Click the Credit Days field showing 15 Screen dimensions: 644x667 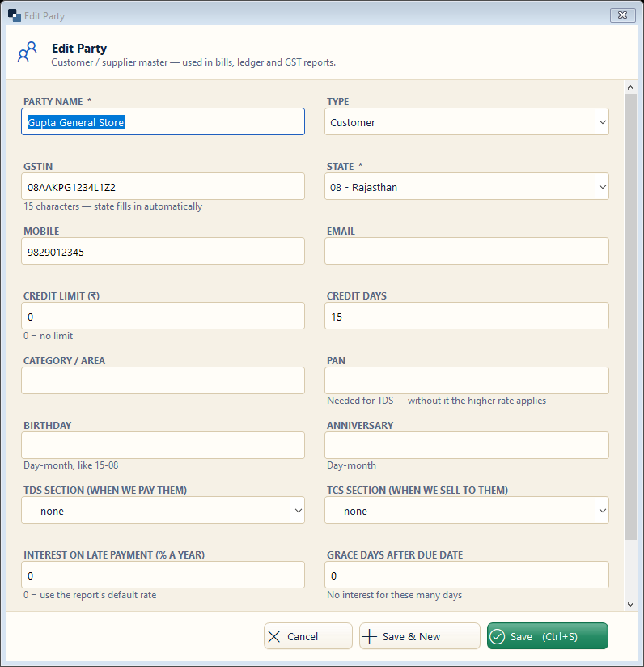[x=466, y=316]
